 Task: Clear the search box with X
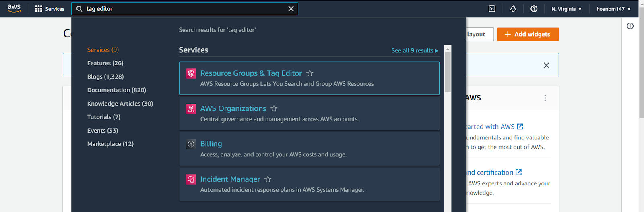[291, 9]
